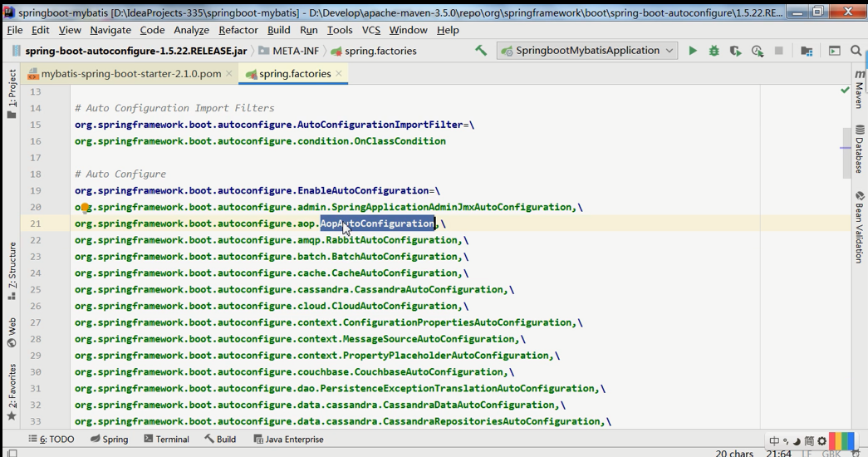The image size is (868, 457).
Task: Open the File menu
Action: tap(14, 30)
